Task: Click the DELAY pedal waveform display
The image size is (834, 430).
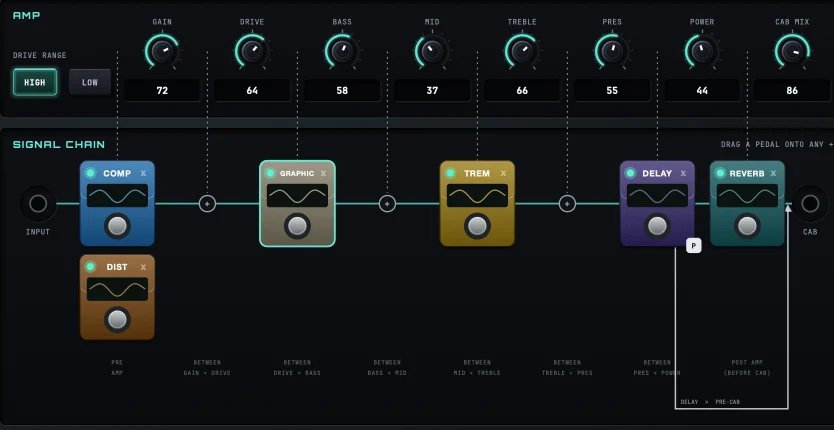Action: [x=657, y=195]
